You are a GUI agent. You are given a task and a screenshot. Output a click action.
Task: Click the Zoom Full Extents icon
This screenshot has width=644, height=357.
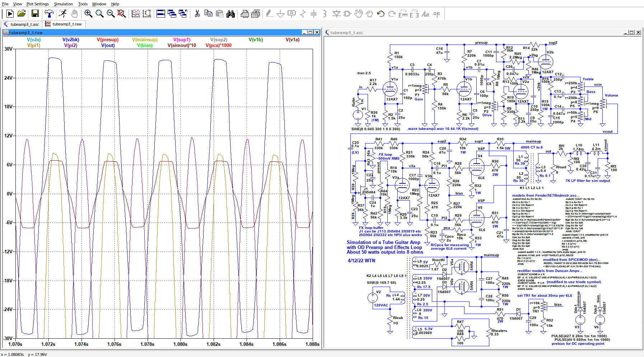tap(122, 14)
